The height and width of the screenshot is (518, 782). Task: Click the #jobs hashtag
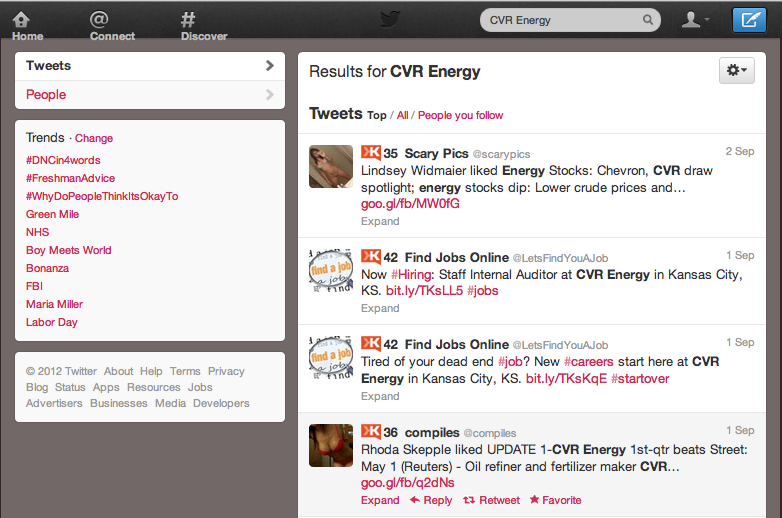coord(482,291)
